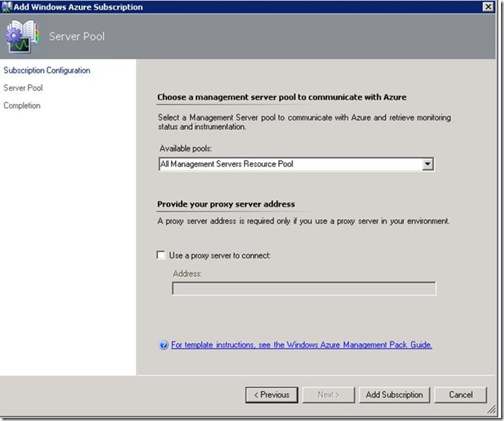Enable 'Use a proxy server to connect' checkbox
Viewport: 504px width, 421px height.
point(161,255)
